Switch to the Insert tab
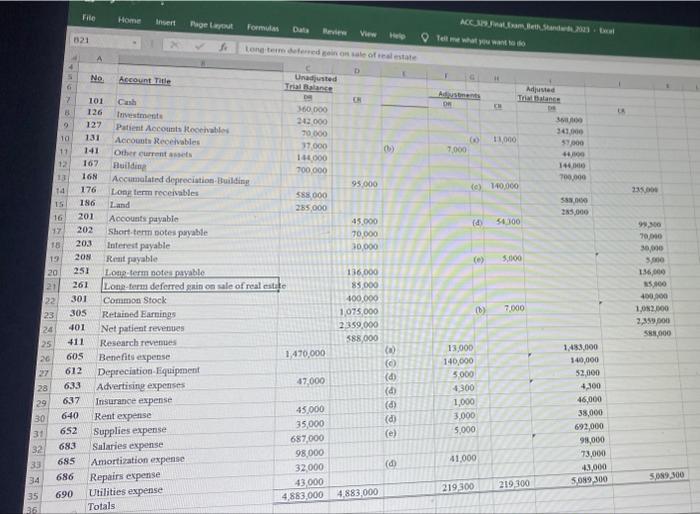The height and width of the screenshot is (514, 700). pos(165,22)
